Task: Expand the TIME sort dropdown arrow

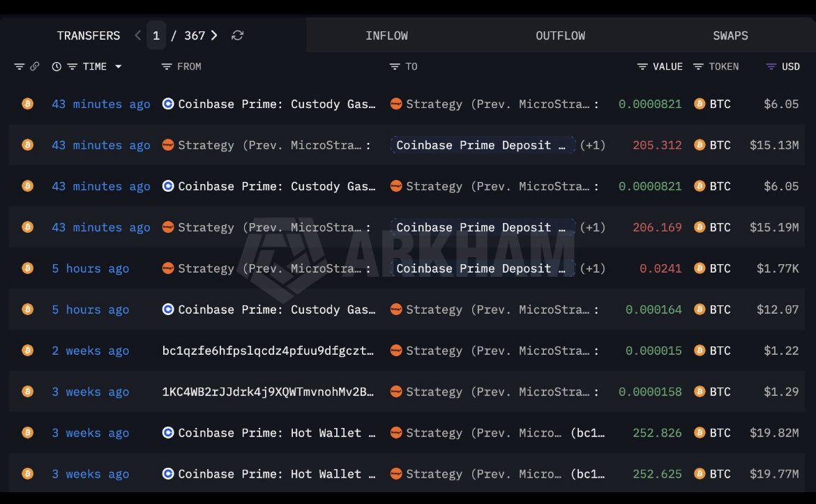Action: click(118, 67)
